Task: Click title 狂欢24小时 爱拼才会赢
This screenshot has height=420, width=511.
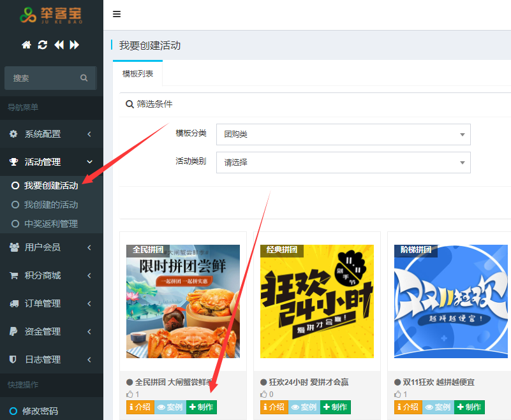Action: pos(309,382)
